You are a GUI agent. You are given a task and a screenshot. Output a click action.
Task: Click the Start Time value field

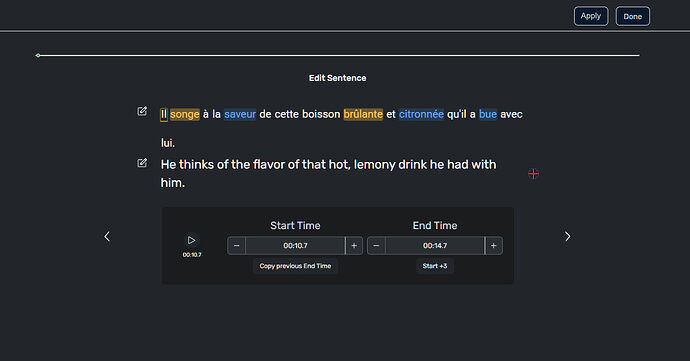click(295, 246)
